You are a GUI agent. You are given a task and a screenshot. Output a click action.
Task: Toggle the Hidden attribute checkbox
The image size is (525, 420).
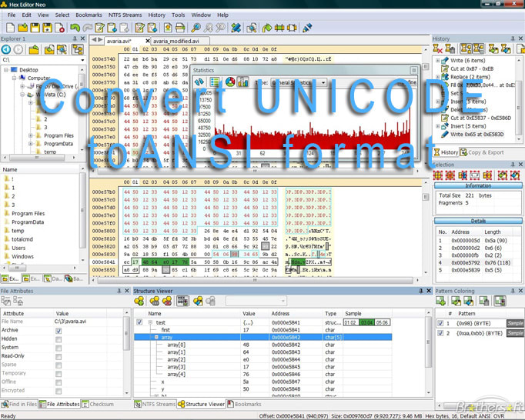(59, 339)
